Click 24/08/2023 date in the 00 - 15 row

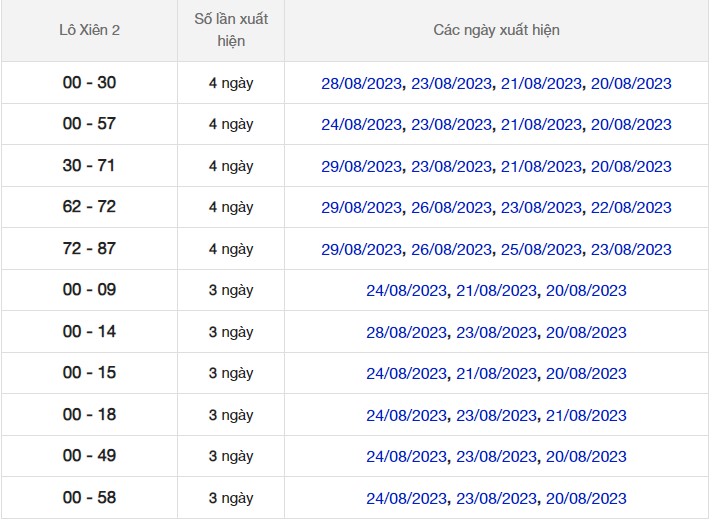[406, 374]
